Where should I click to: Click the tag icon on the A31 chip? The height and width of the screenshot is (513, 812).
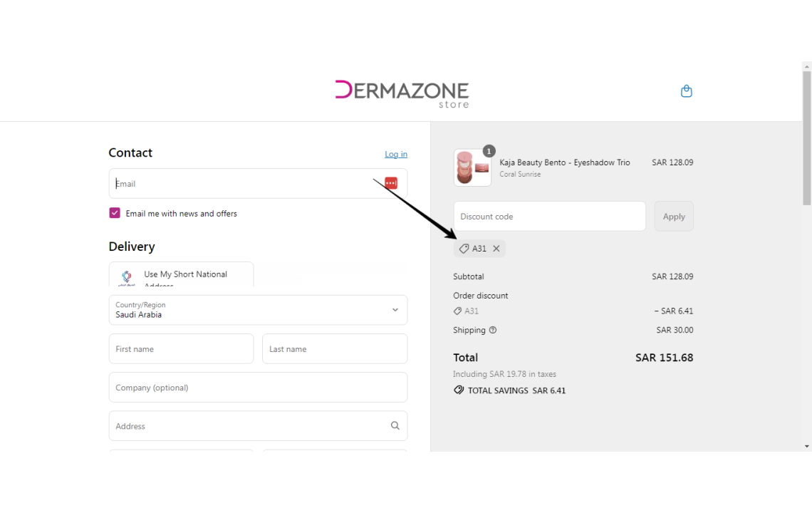[x=464, y=249]
